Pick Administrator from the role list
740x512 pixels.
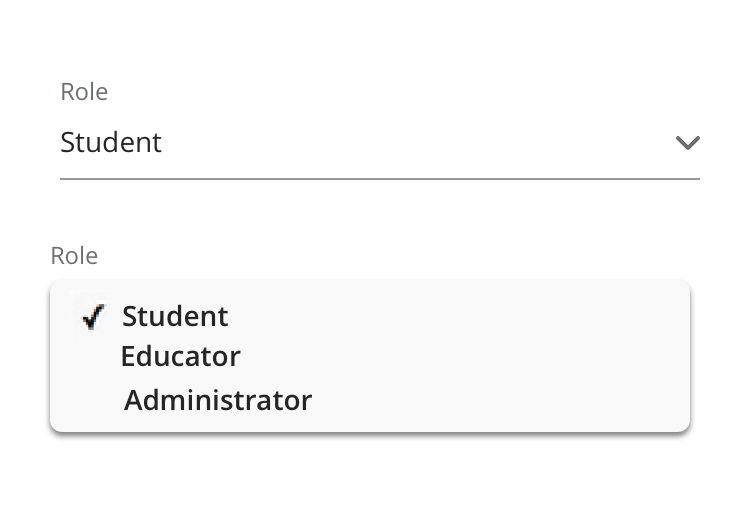tap(218, 401)
